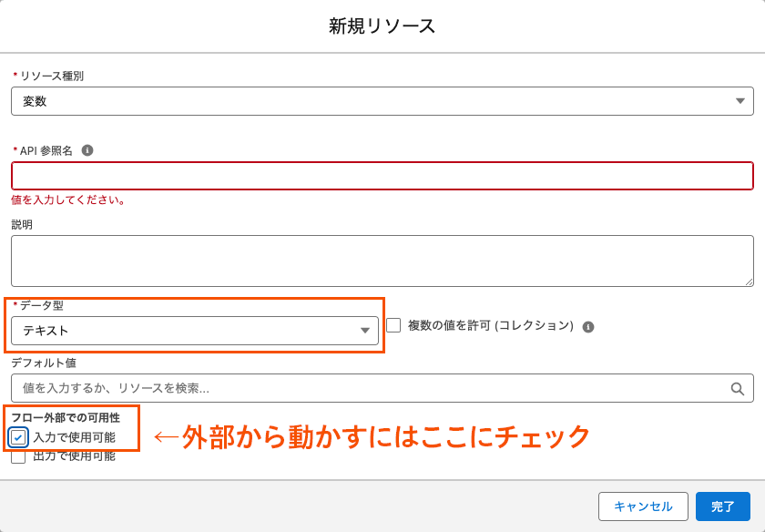Screen dimensions: 765x532
Task: Click the info icon beside API 参照名
Action: coord(87,150)
